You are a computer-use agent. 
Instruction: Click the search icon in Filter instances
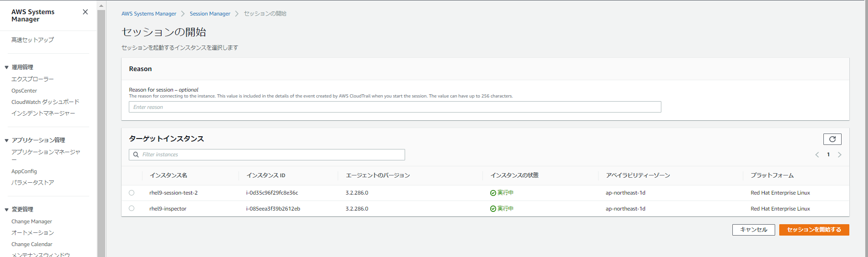click(x=136, y=155)
